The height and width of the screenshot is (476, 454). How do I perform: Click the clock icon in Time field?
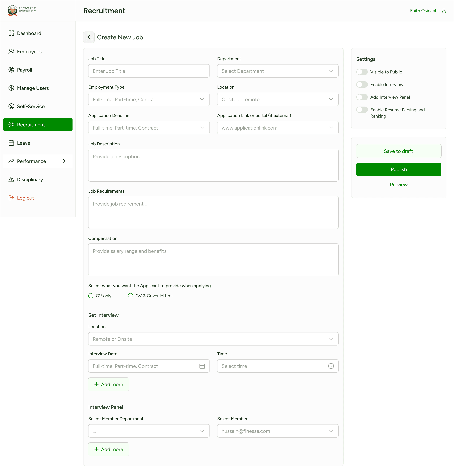point(331,366)
